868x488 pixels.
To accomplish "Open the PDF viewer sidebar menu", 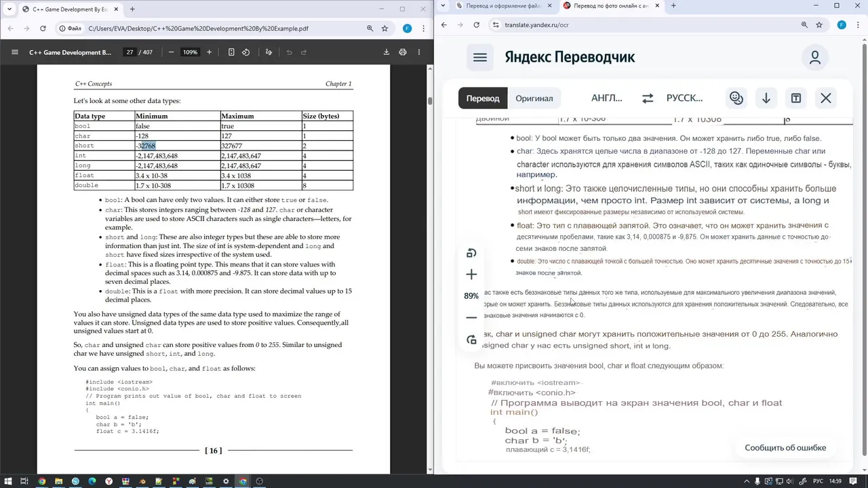I will pyautogui.click(x=15, y=52).
